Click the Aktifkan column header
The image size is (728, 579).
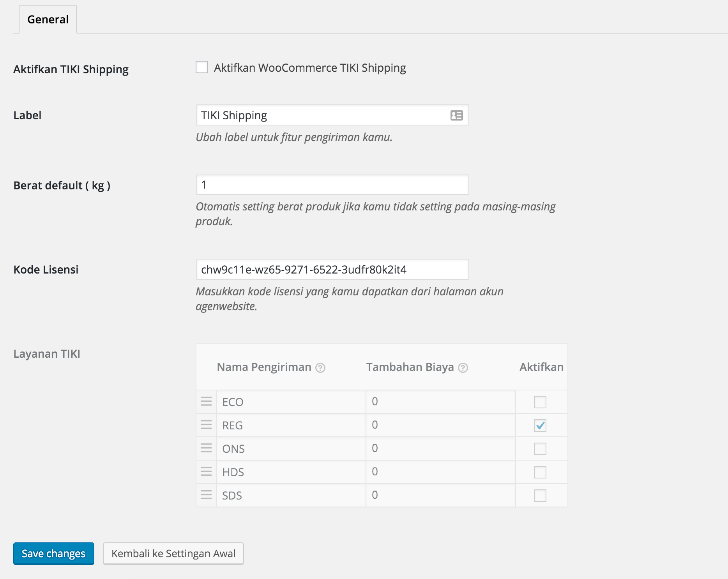click(541, 367)
